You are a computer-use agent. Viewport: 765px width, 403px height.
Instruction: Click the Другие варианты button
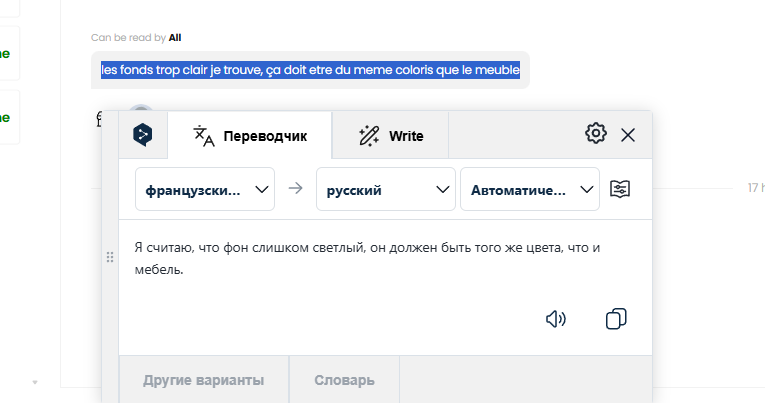(x=203, y=380)
